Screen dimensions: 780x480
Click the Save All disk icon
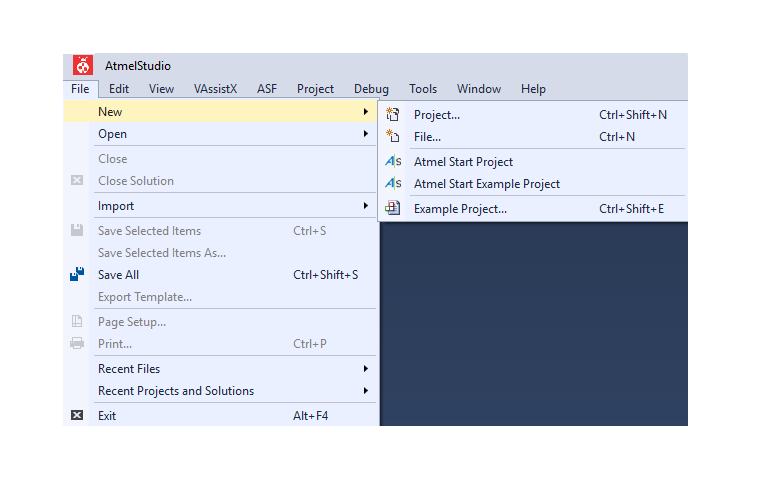click(77, 275)
